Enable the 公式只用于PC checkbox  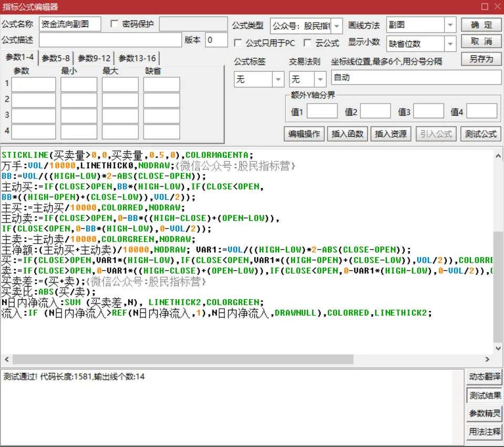[238, 43]
